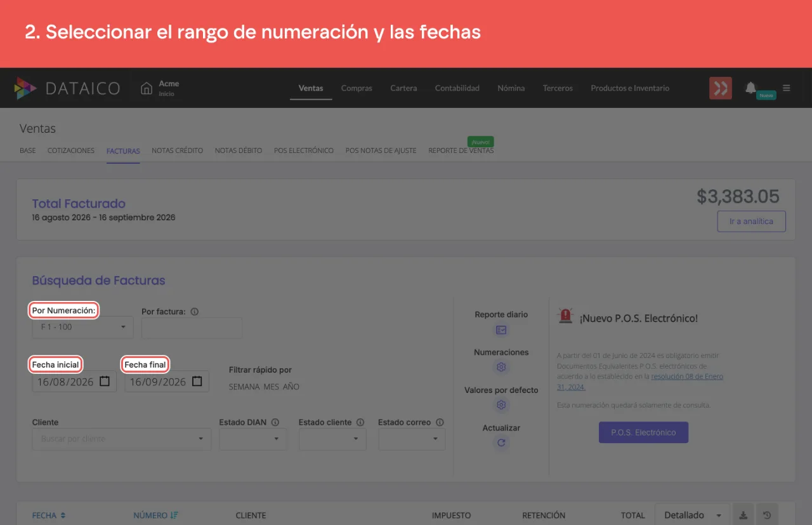Go to Terceros in top menu

tap(558, 88)
